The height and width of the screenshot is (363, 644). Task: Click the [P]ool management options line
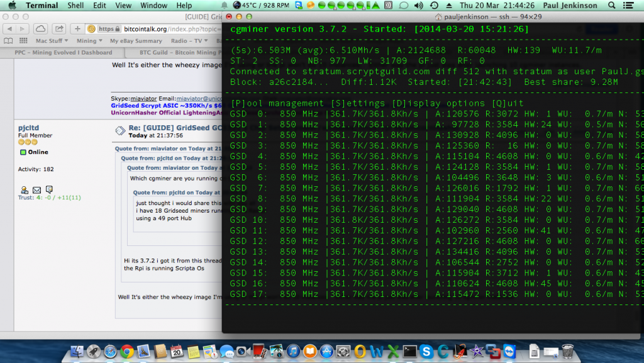[377, 103]
